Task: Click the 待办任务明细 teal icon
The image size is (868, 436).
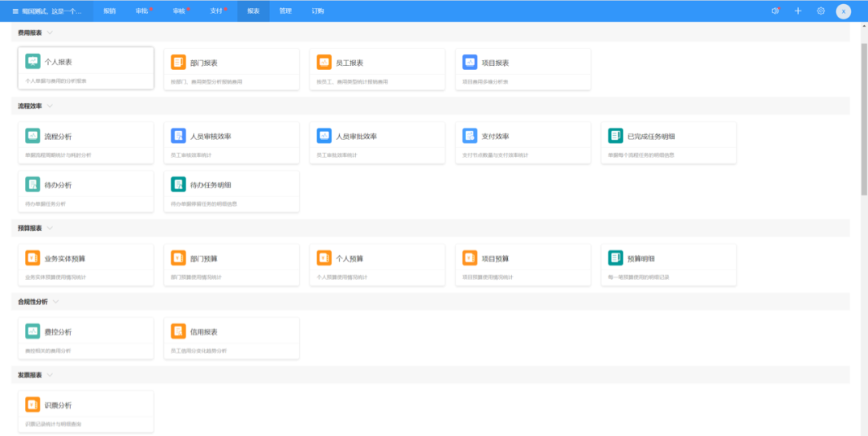Action: click(x=178, y=184)
